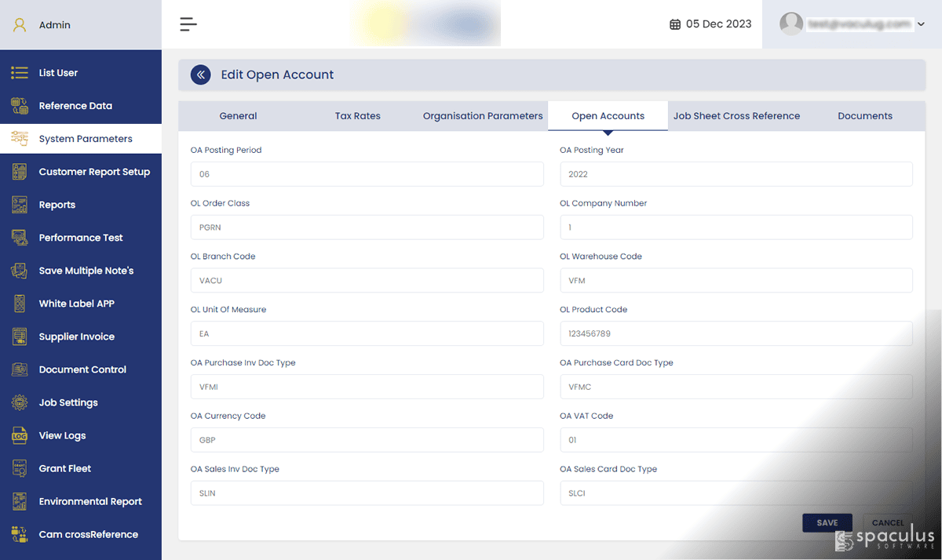The width and height of the screenshot is (942, 560).
Task: Click the View Logs sidebar icon
Action: tap(20, 435)
